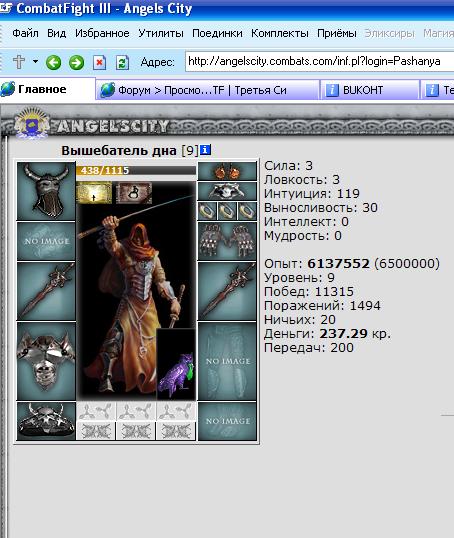This screenshot has width=454, height=538.
Task: Select the third ring slot
Action: (247, 211)
